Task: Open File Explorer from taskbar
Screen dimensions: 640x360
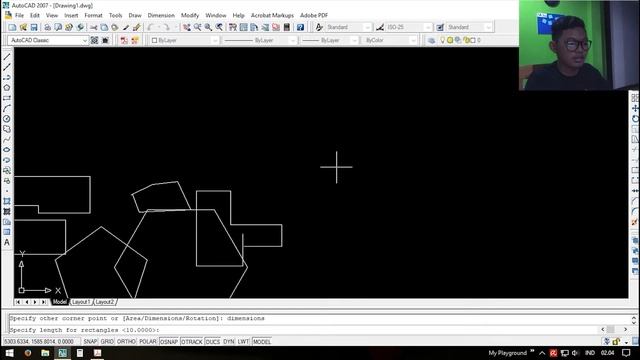Action: 45,353
